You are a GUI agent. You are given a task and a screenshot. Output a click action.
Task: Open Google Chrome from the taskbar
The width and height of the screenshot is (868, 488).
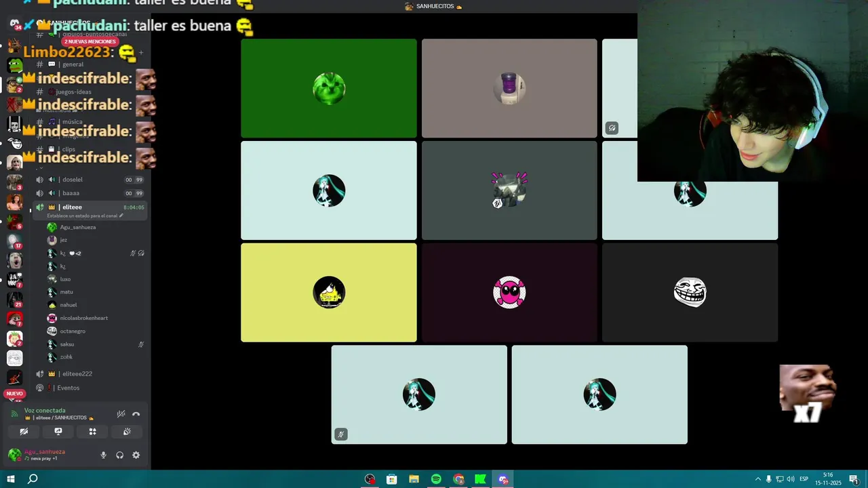[x=458, y=479]
